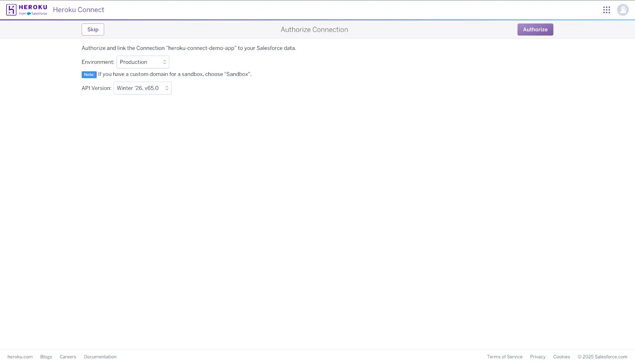Visit the Blogs footer link
Image resolution: width=635 pixels, height=364 pixels.
(x=46, y=357)
